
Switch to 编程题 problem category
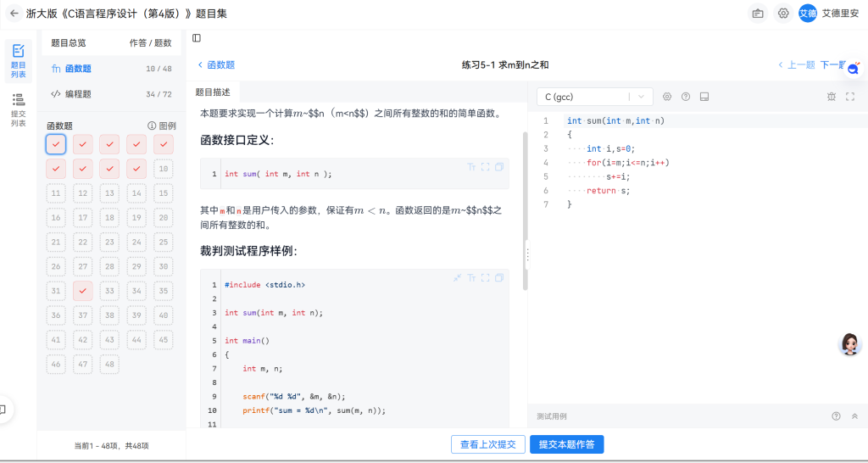[78, 94]
